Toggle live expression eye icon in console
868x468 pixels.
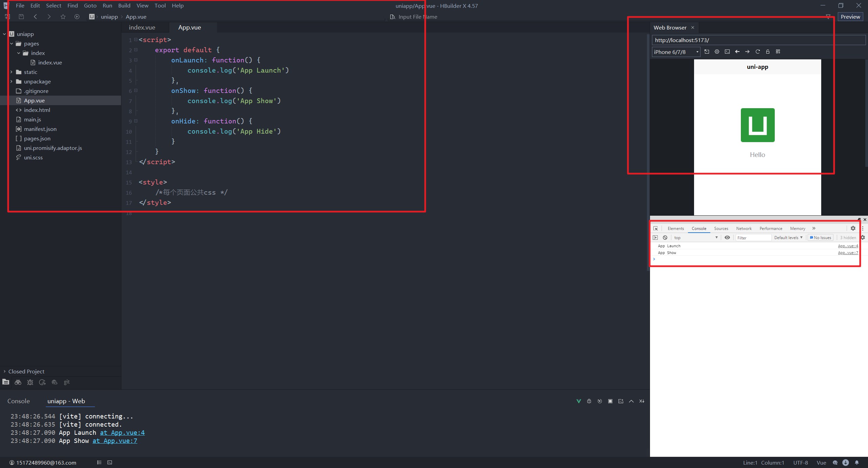[727, 238]
